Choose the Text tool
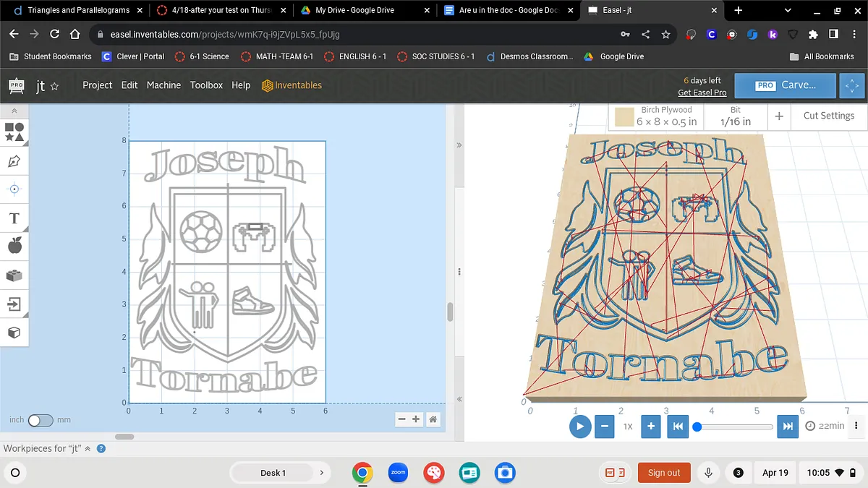The height and width of the screenshot is (488, 868). point(14,218)
